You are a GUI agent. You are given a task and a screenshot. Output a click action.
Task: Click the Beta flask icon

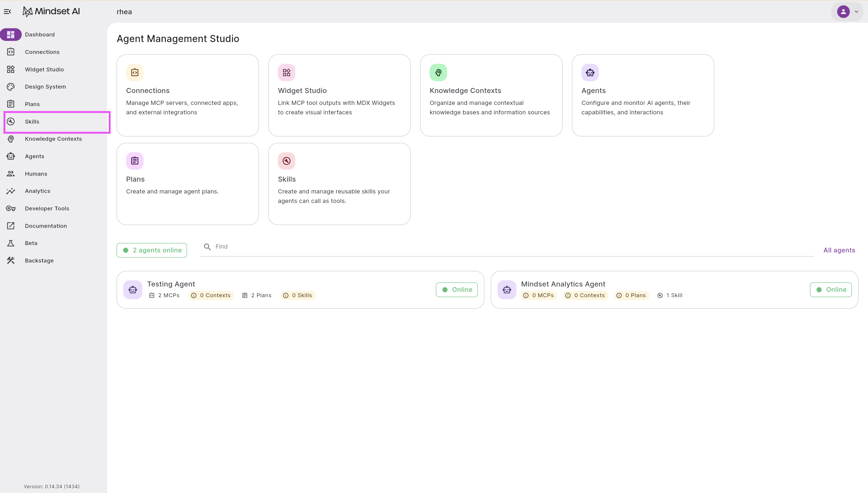click(11, 243)
